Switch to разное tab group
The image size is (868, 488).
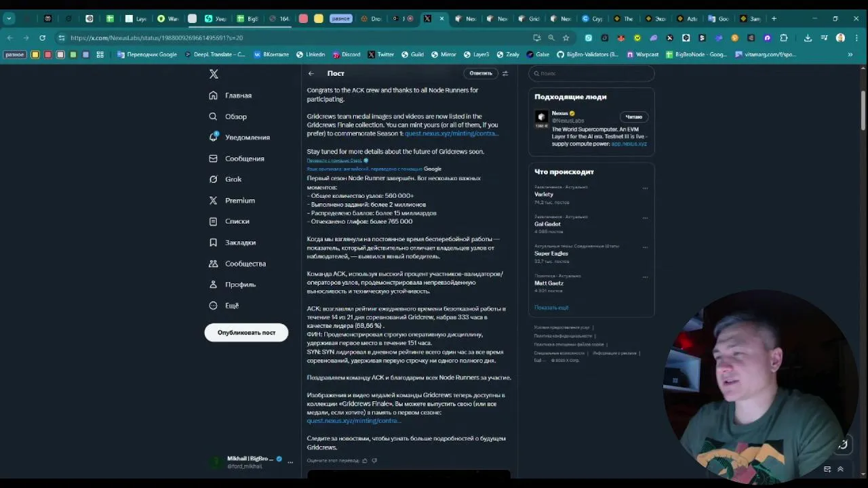340,18
